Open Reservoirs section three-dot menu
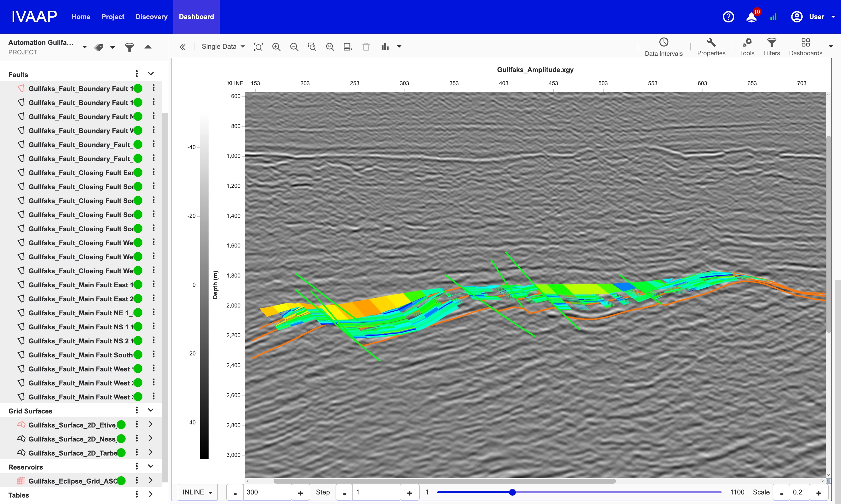The width and height of the screenshot is (841, 504). coord(137,466)
